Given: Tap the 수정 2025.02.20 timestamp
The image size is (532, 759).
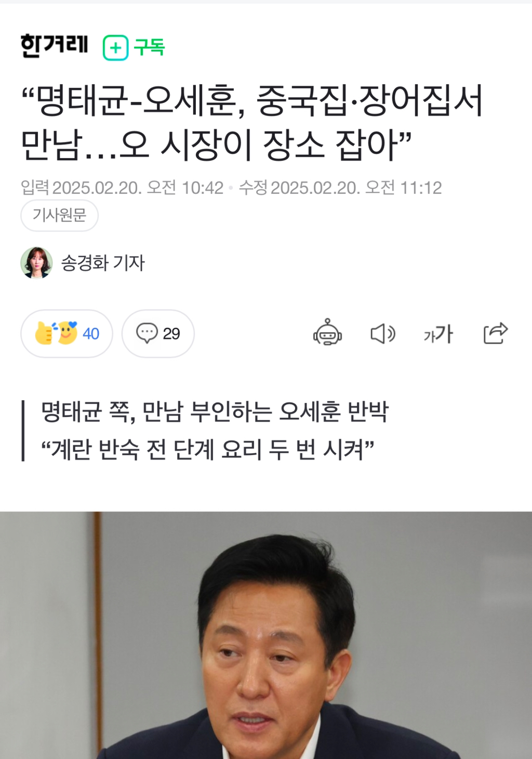Looking at the screenshot, I should click(340, 188).
